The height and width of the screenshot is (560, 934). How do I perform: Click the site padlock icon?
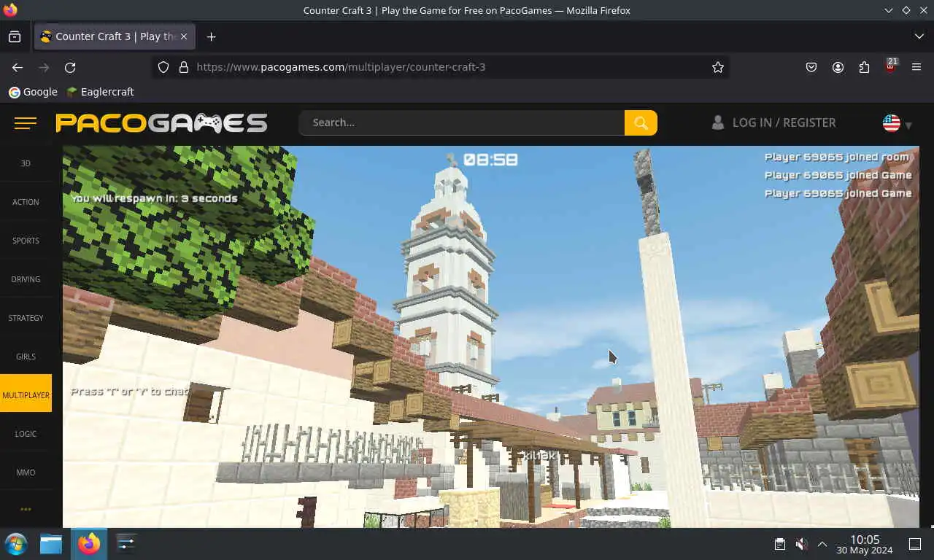[184, 67]
